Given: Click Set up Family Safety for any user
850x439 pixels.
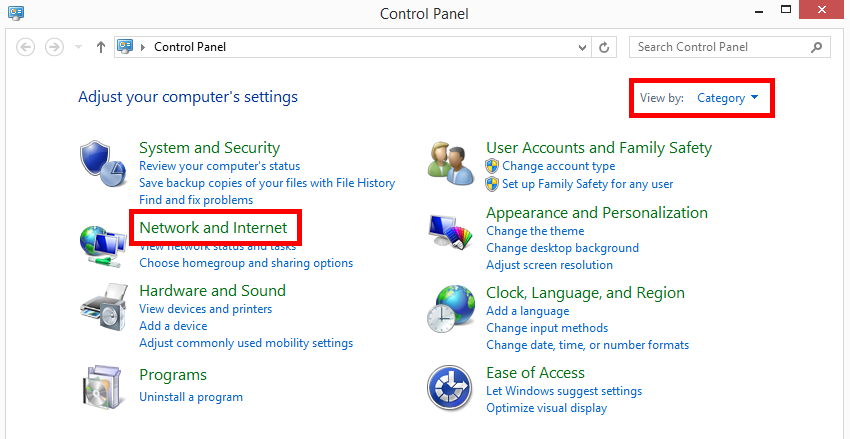Looking at the screenshot, I should click(588, 184).
